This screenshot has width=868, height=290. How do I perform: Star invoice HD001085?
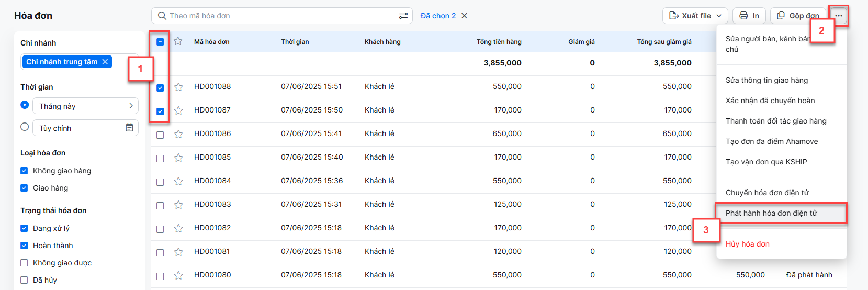(178, 158)
